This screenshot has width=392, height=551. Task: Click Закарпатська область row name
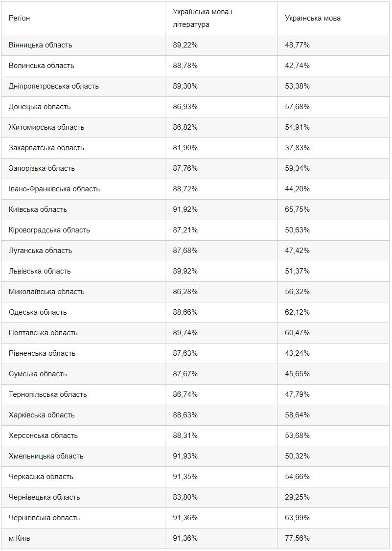(x=46, y=148)
